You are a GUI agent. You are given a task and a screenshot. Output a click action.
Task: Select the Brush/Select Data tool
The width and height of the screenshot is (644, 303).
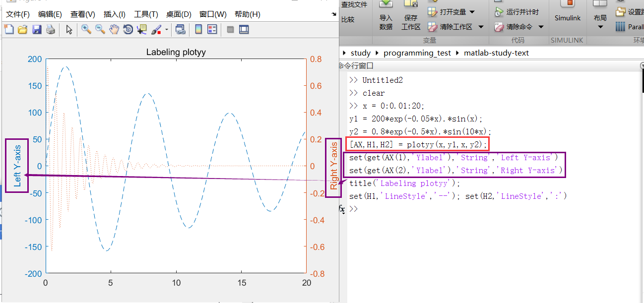click(156, 30)
